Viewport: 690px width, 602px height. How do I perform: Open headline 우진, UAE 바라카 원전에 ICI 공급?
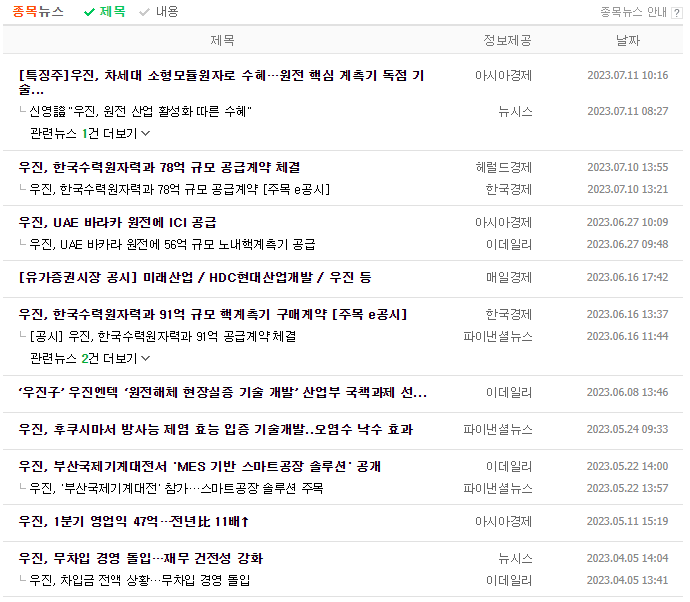117,222
